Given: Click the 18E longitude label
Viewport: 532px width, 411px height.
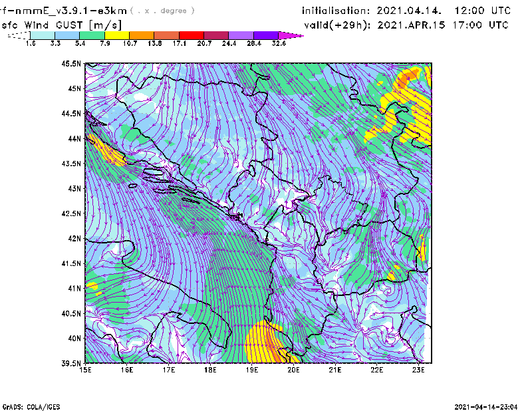Looking at the screenshot, I should coord(210,370).
